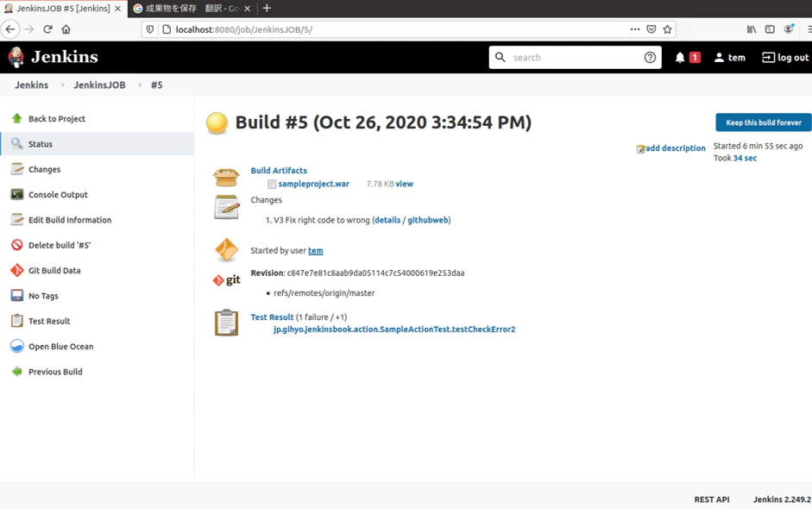The height and width of the screenshot is (509, 812).
Task: Close the JenkinsJOB #5 browser tab
Action: (117, 9)
